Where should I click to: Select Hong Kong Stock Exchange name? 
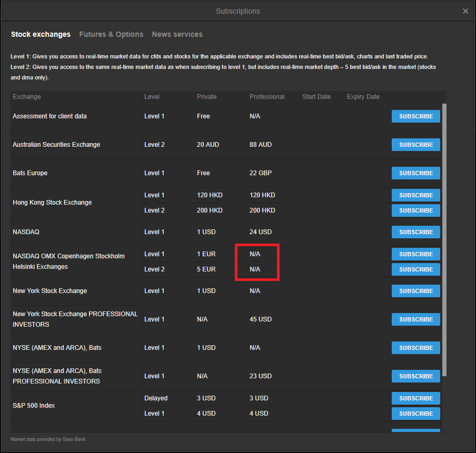pyautogui.click(x=52, y=203)
